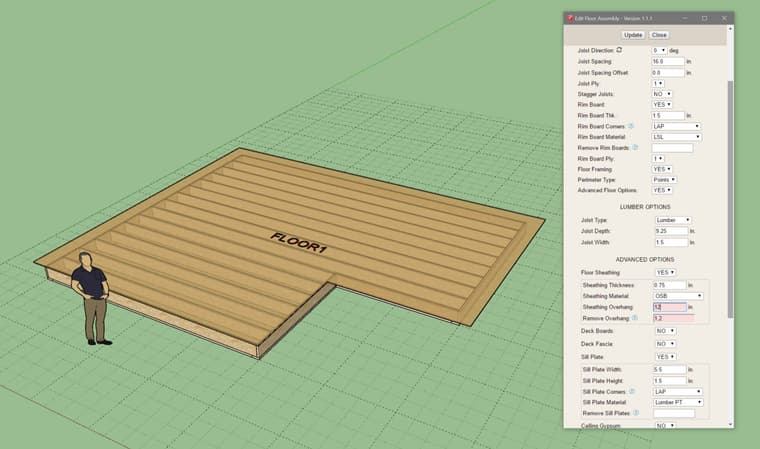This screenshot has width=760, height=449.
Task: Open the Rim Board Material dropdown
Action: click(676, 137)
